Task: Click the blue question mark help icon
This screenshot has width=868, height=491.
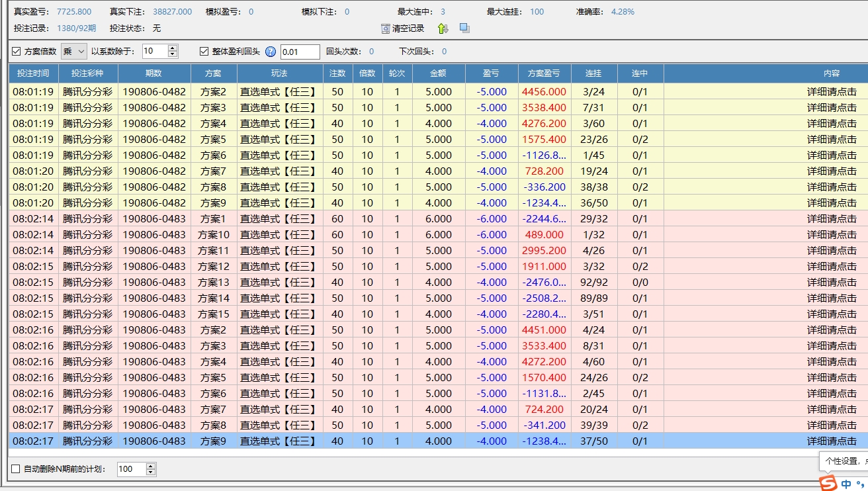Action: click(271, 52)
